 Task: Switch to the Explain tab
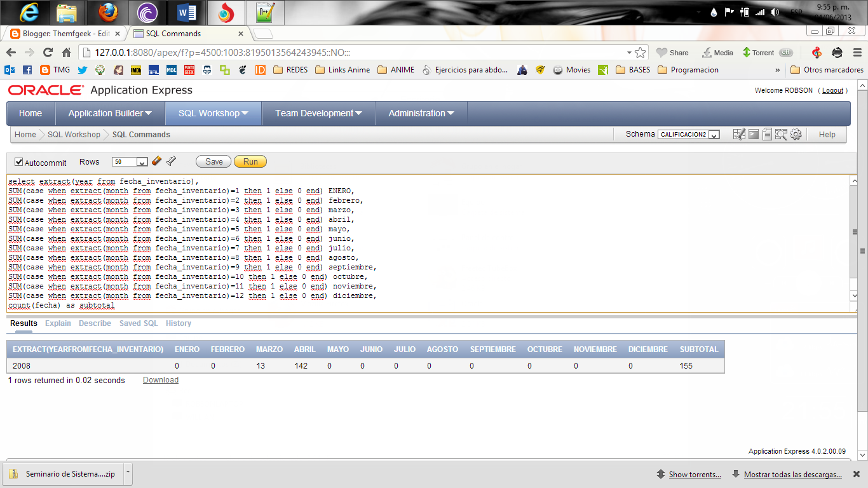[58, 323]
